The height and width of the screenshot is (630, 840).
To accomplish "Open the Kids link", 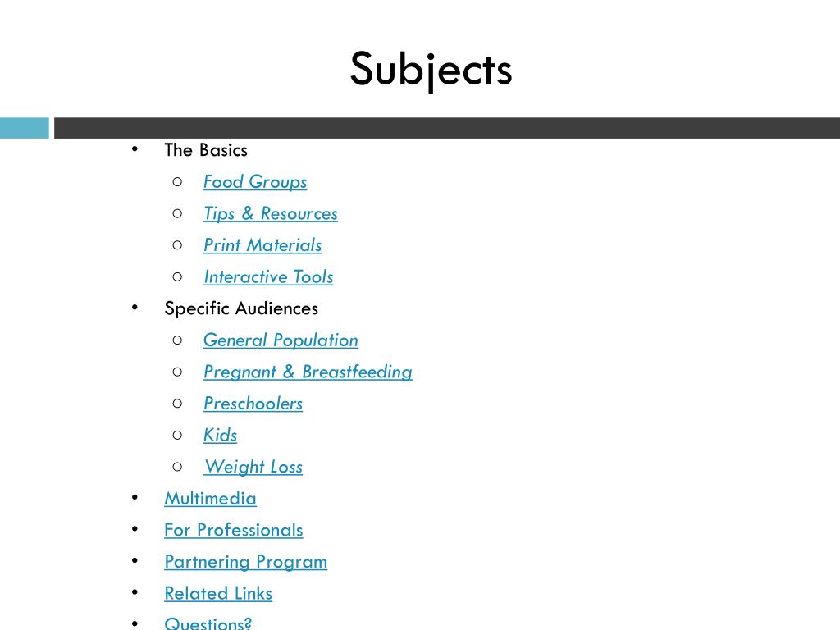I will 220,435.
